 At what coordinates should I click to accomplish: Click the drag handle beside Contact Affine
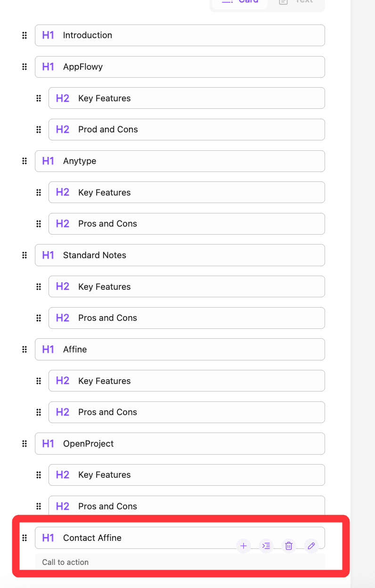coord(24,538)
